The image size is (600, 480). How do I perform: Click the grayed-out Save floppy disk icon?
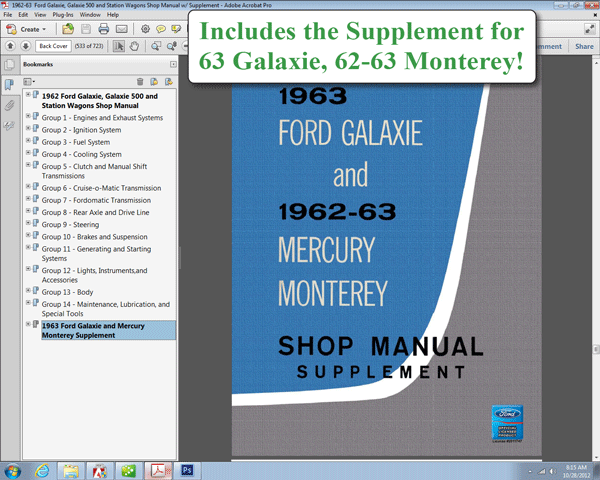(x=86, y=29)
